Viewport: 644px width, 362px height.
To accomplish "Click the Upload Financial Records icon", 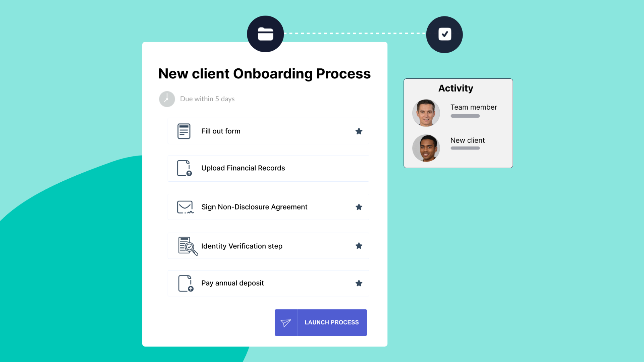I will coord(185,168).
